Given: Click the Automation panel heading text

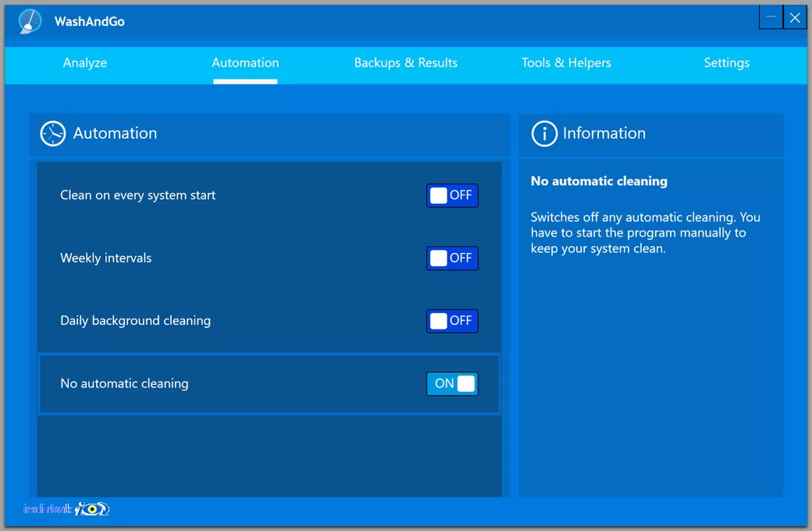Looking at the screenshot, I should click(x=115, y=133).
